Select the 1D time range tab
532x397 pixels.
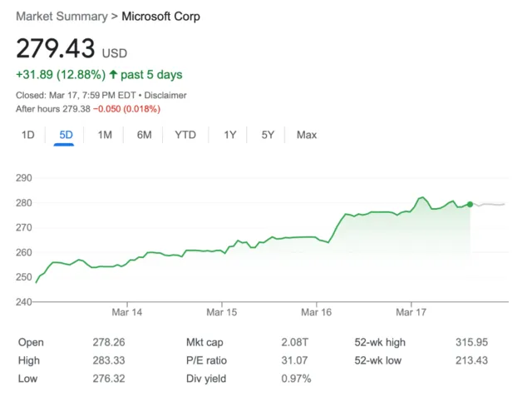(x=27, y=135)
